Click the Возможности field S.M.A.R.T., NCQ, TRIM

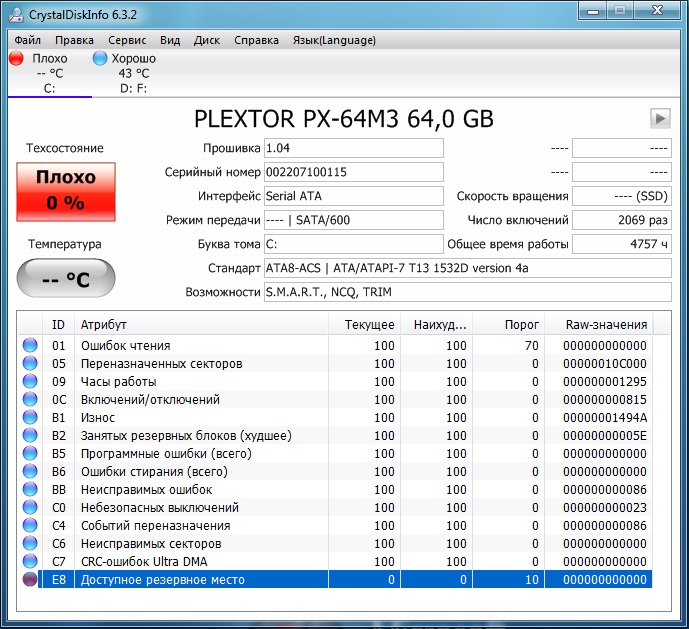click(x=468, y=292)
